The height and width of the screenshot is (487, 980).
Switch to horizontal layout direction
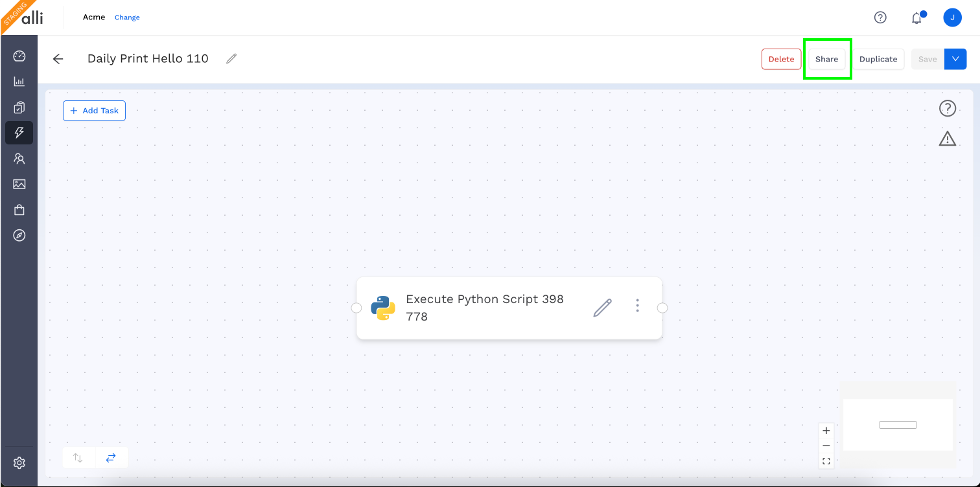pos(111,458)
